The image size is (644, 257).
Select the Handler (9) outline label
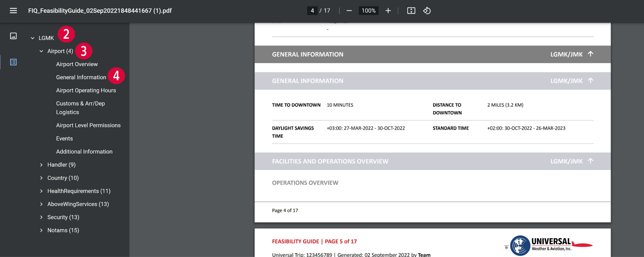(x=61, y=165)
